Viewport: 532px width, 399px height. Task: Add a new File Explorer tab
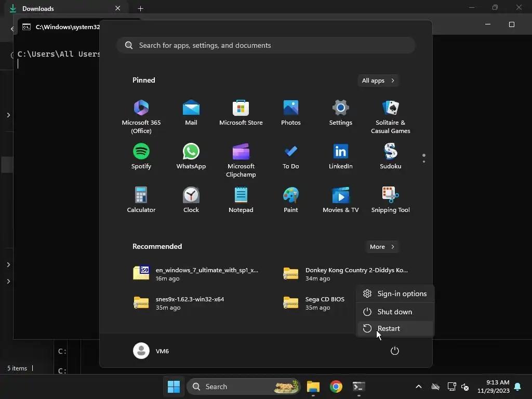pyautogui.click(x=140, y=8)
